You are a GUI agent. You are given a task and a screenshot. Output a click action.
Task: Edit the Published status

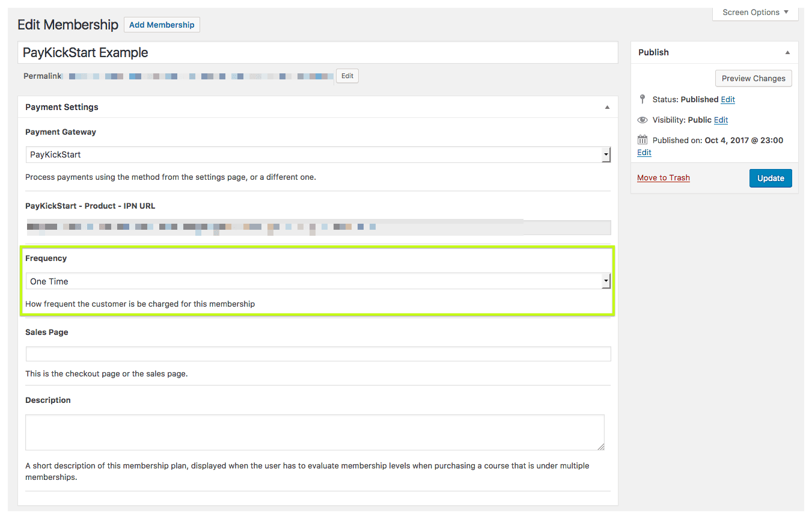tap(728, 99)
